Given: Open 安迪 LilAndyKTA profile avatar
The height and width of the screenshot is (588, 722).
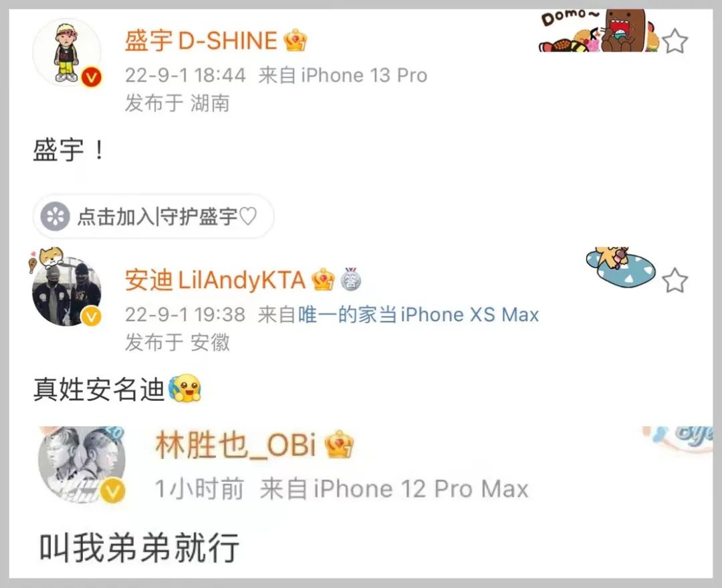Looking at the screenshot, I should click(x=68, y=292).
